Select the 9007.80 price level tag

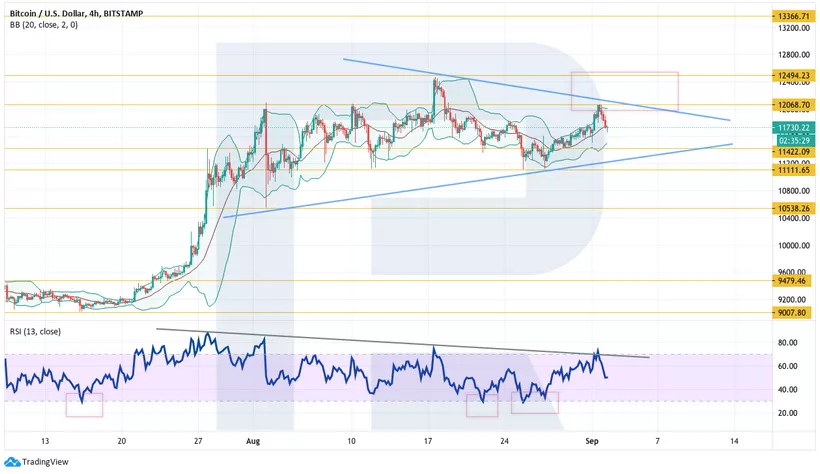point(792,312)
